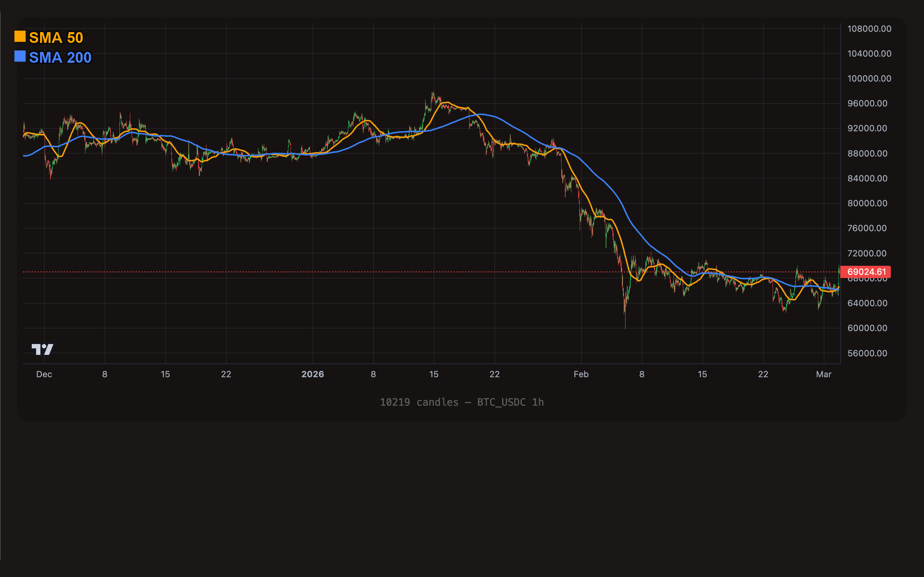Select the Feb label on the time axis
The width and height of the screenshot is (924, 577).
click(x=581, y=374)
